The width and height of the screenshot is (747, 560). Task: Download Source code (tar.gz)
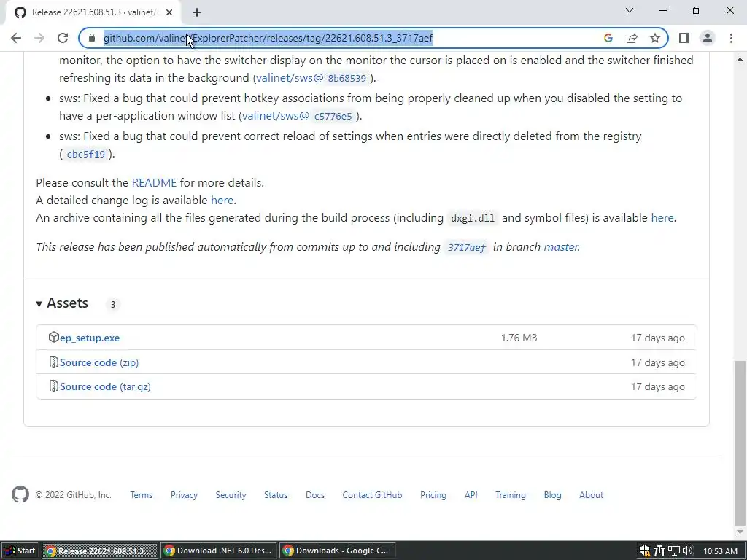pyautogui.click(x=105, y=387)
